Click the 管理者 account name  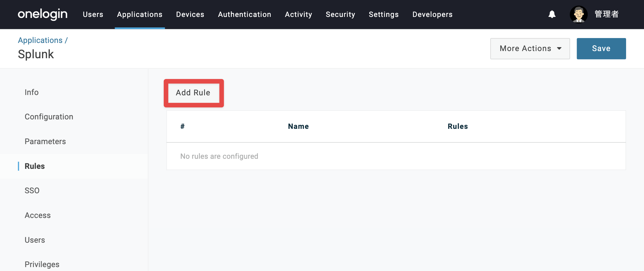click(x=606, y=14)
